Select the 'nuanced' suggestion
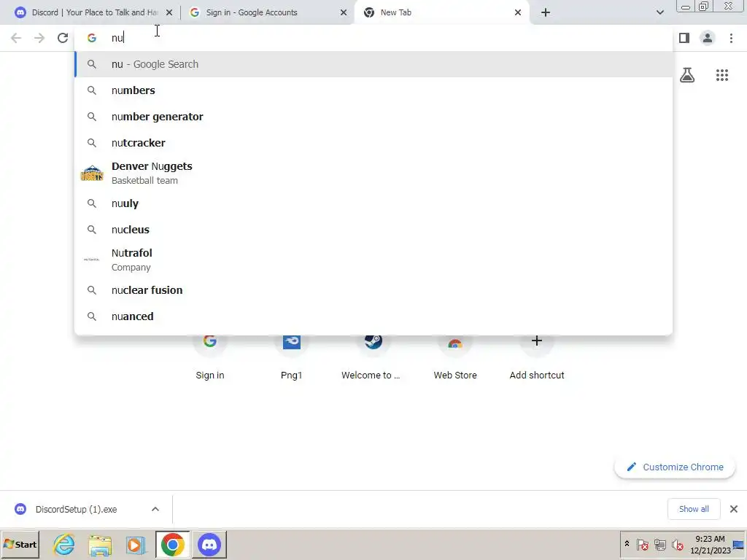Screen dimensions: 747x560 point(373,316)
